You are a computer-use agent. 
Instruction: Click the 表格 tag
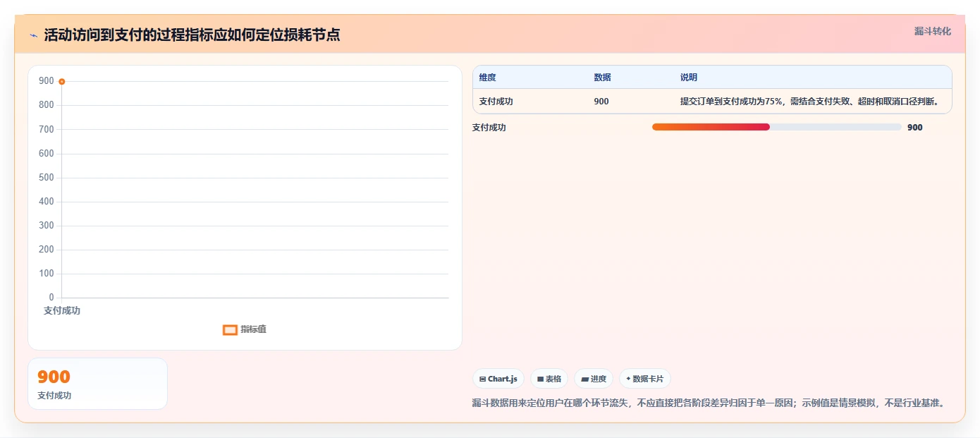pos(549,379)
